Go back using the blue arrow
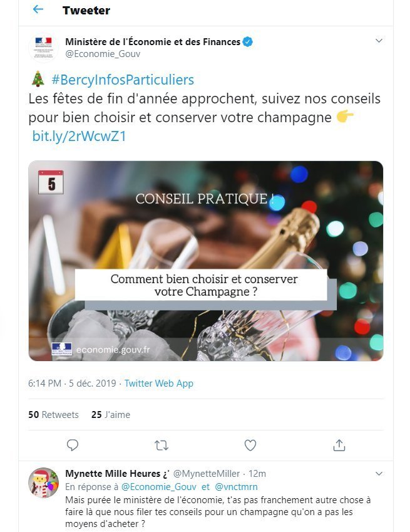Image resolution: width=410 pixels, height=532 pixels. pos(38,9)
